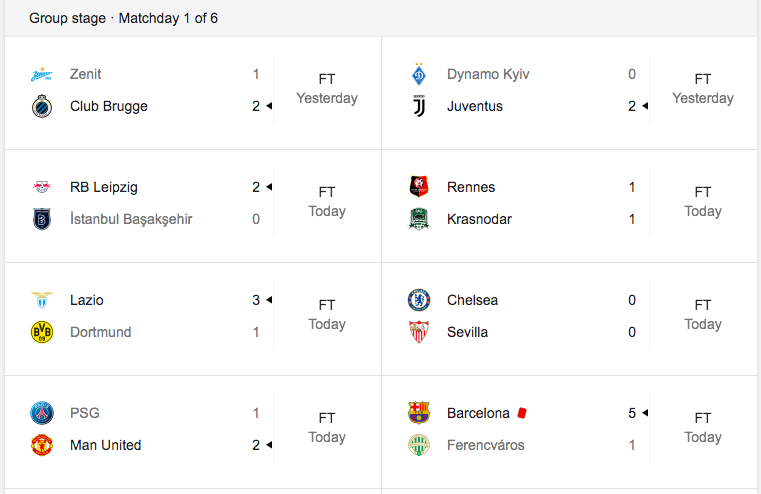761x494 pixels.
Task: Click the Manchester United crest
Action: click(x=42, y=445)
